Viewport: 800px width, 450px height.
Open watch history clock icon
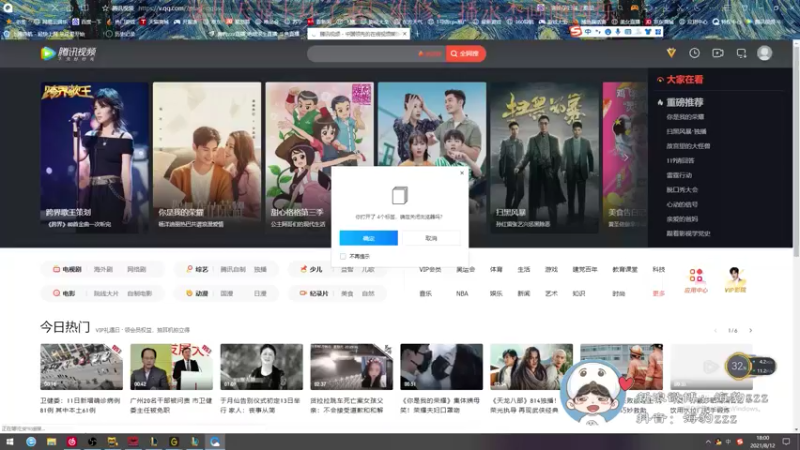pyautogui.click(x=694, y=53)
